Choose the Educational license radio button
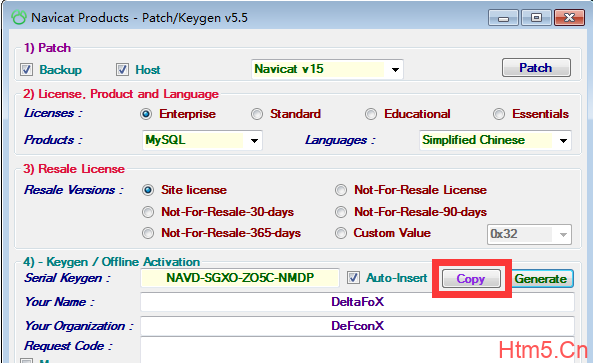 tap(371, 114)
